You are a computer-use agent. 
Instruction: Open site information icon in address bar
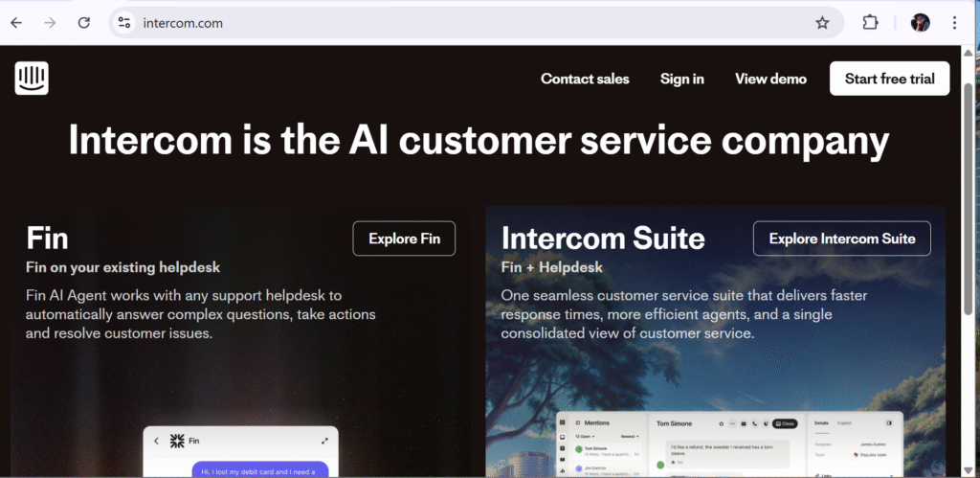124,23
